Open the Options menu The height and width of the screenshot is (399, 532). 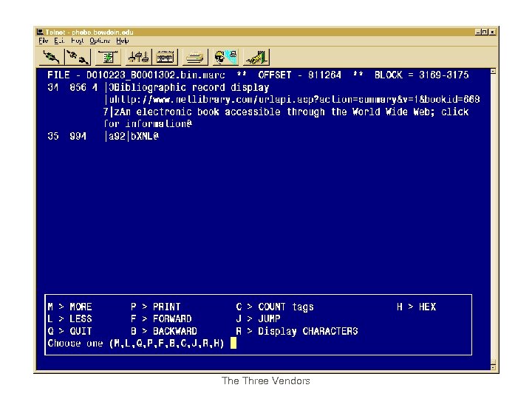pyautogui.click(x=100, y=41)
